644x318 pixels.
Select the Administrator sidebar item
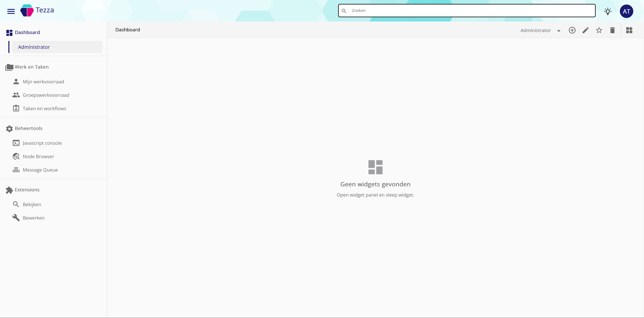[x=57, y=47]
